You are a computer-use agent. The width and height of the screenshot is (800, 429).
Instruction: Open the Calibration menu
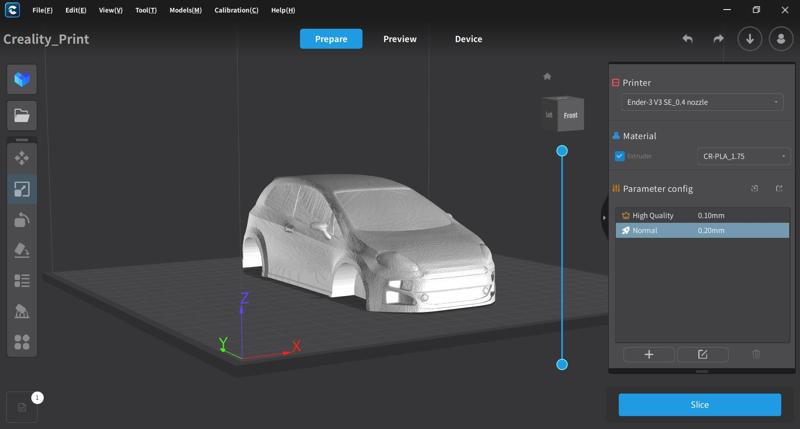coord(236,10)
